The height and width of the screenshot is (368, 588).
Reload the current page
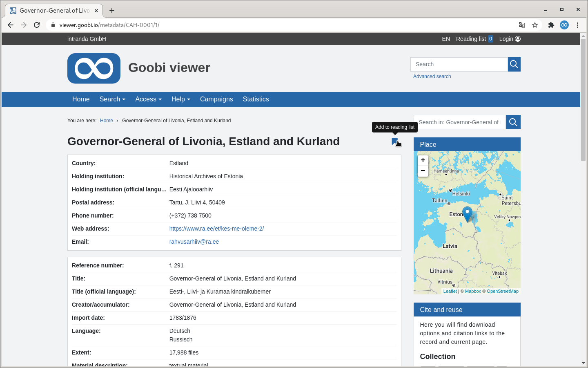coord(37,25)
